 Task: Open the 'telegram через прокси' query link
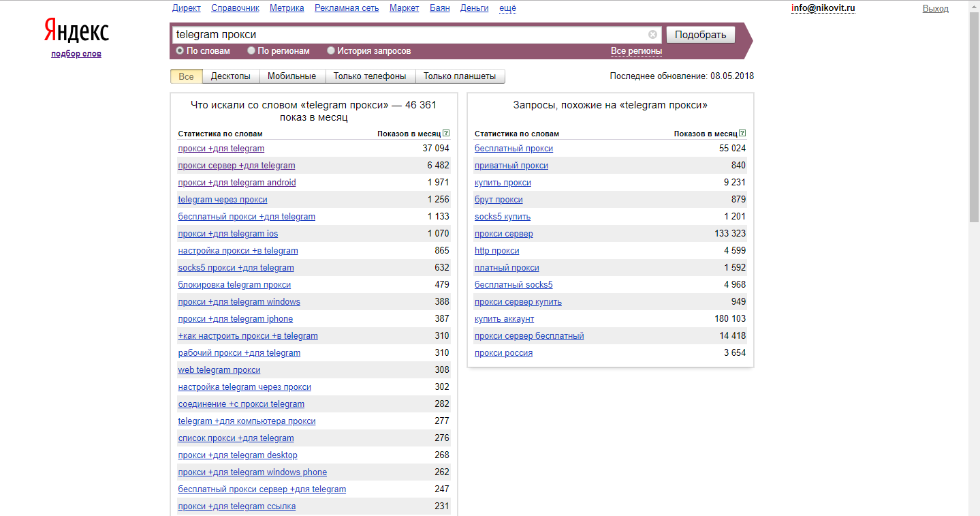pyautogui.click(x=223, y=200)
